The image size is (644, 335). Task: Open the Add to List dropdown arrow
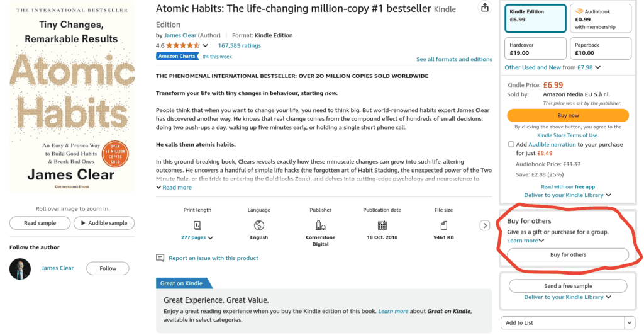click(x=630, y=322)
